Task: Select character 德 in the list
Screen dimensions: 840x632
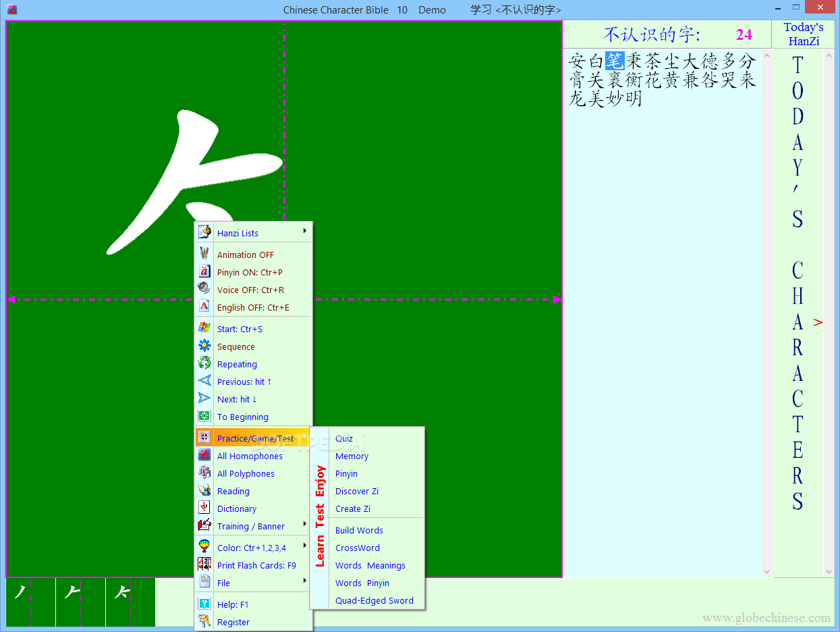Action: (x=709, y=61)
